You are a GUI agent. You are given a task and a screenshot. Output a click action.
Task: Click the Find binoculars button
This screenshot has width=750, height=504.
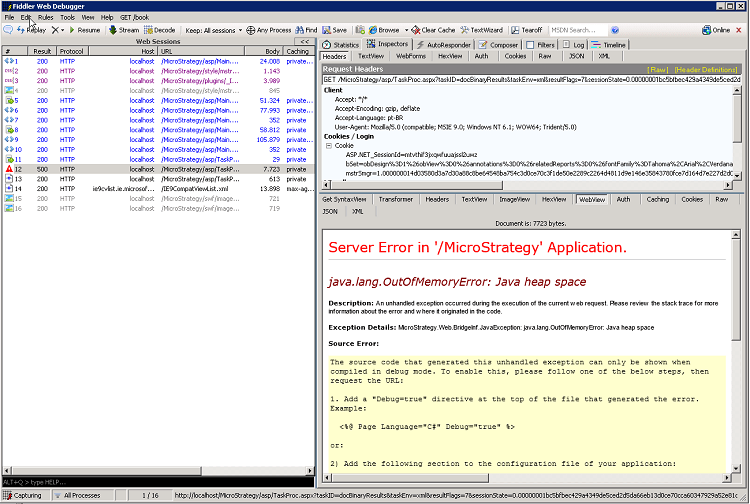tap(307, 30)
